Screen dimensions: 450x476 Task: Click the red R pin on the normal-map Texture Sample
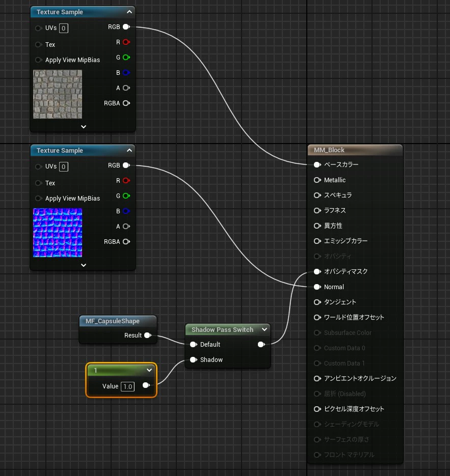(x=126, y=181)
